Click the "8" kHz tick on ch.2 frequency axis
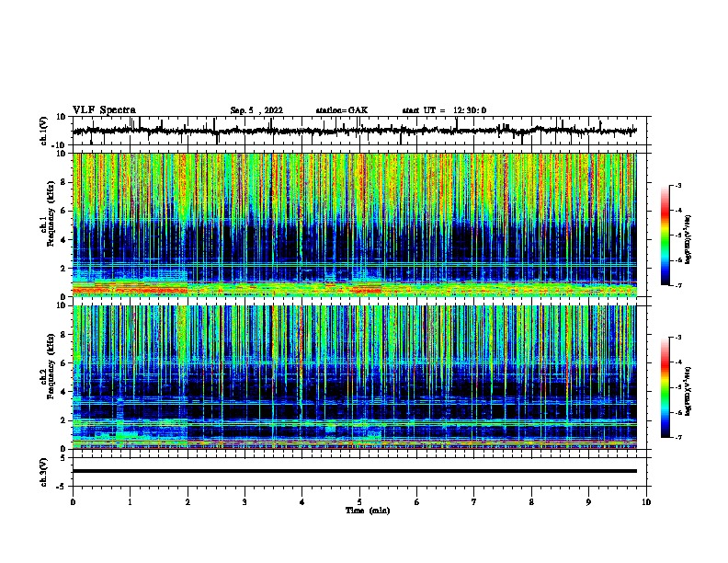The height and width of the screenshot is (563, 728). click(64, 335)
